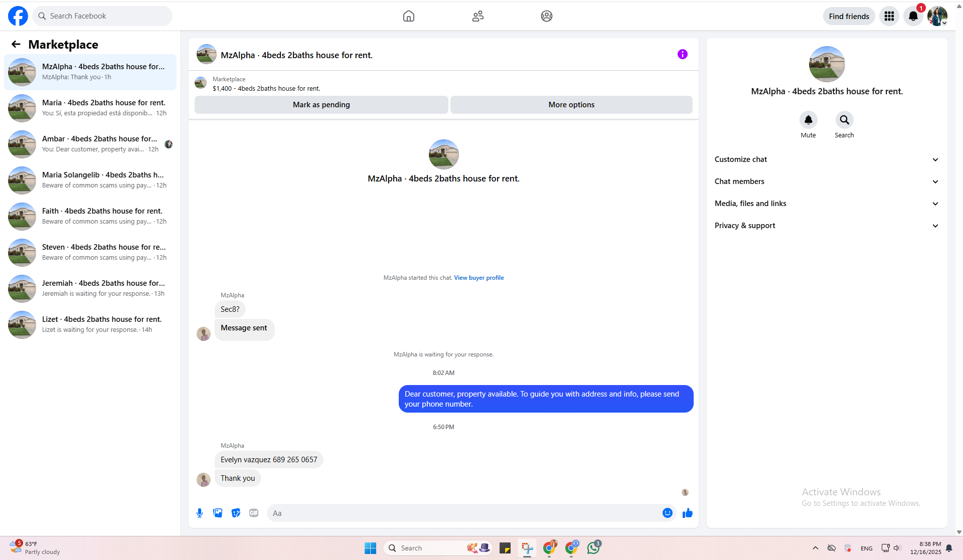This screenshot has width=963, height=560.
Task: Click the ENG language indicator
Action: point(867,548)
